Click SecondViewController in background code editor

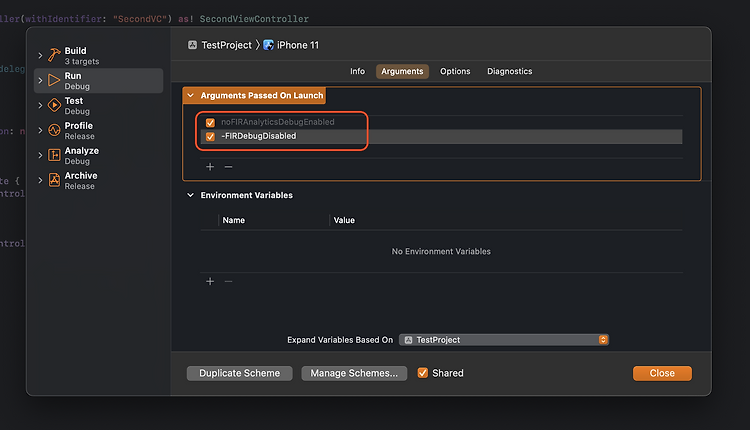click(254, 19)
